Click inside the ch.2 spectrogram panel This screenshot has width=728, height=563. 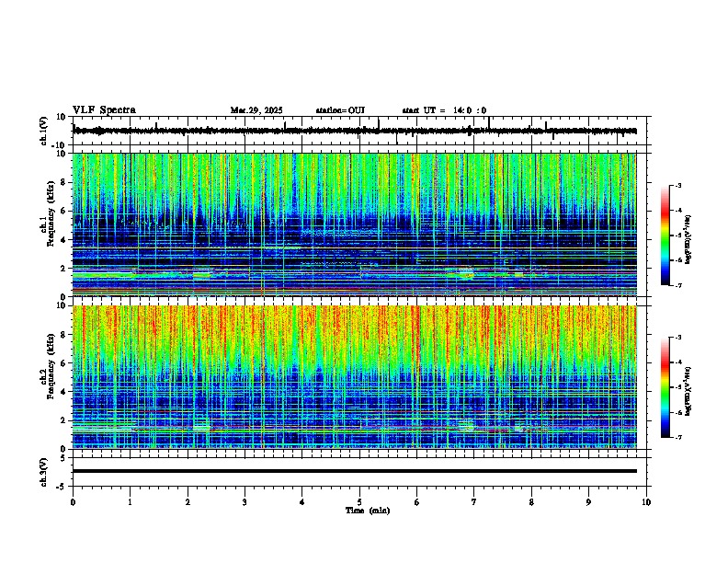354,377
